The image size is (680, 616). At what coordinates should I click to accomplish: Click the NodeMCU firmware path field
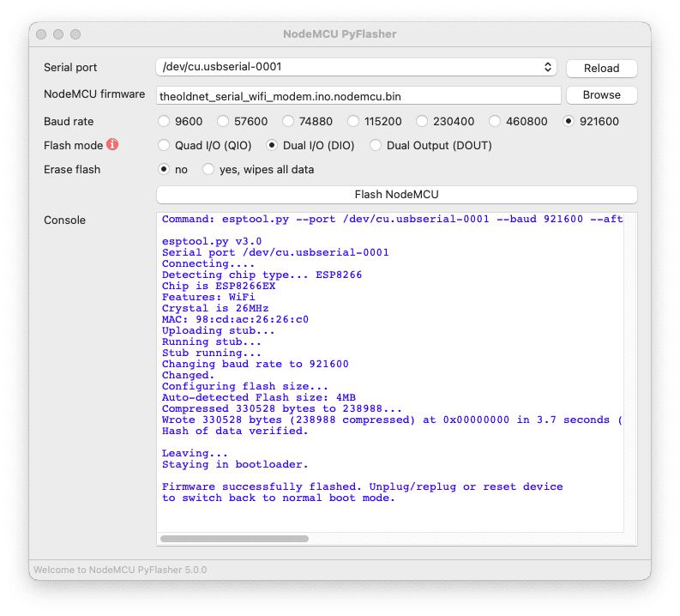(x=358, y=95)
